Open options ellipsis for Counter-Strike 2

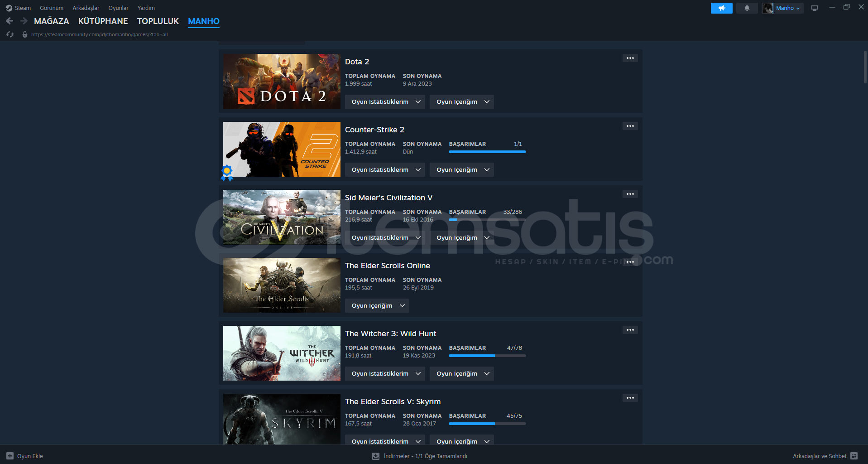coord(630,126)
